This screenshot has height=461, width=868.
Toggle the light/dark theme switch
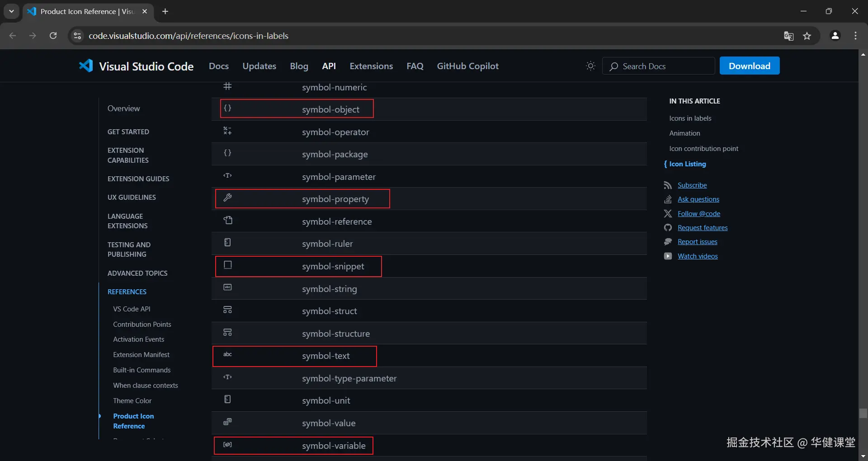click(590, 66)
